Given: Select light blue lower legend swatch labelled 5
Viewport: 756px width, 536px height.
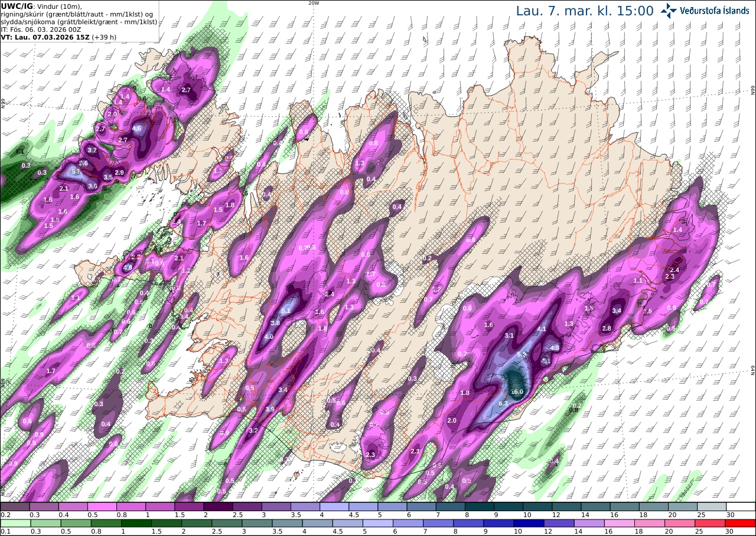Looking at the screenshot, I should [x=378, y=523].
